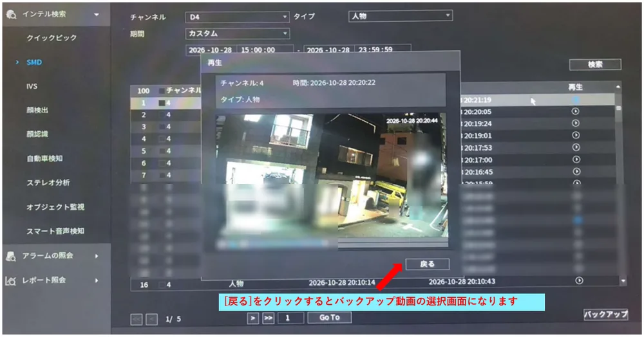
Task: Check the checkbox in row 5
Action: tap(162, 151)
